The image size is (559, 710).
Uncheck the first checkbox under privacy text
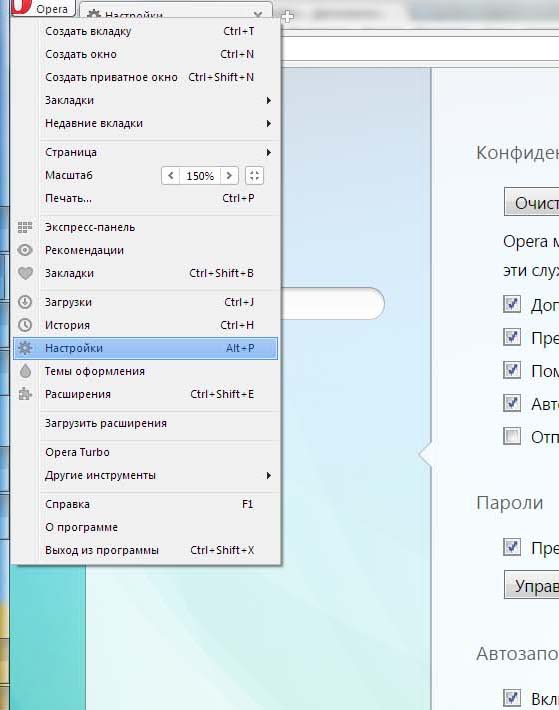pyautogui.click(x=512, y=304)
